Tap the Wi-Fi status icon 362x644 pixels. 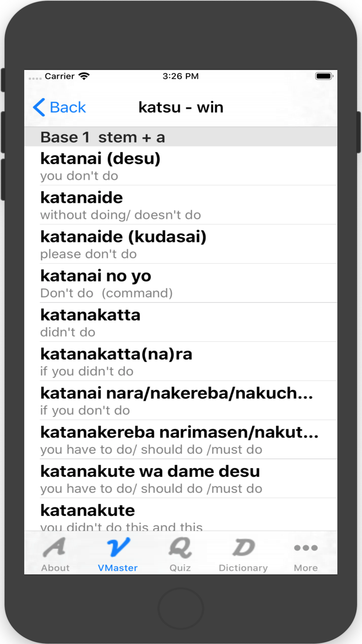(84, 76)
